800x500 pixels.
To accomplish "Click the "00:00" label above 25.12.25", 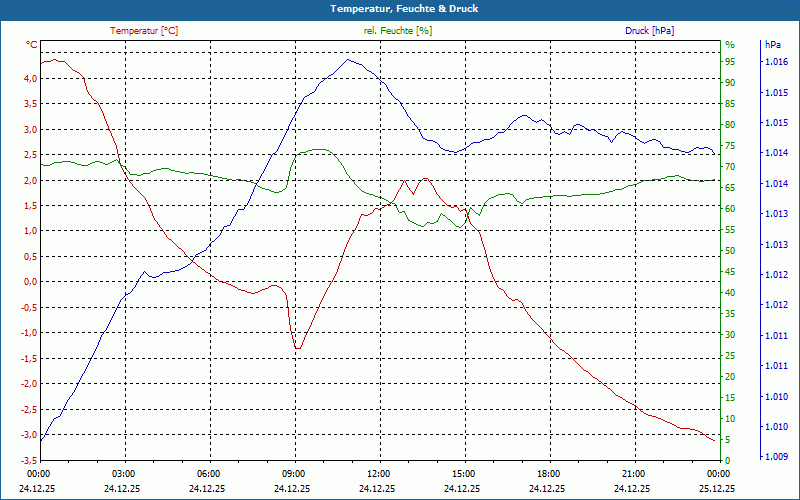I will (x=719, y=474).
